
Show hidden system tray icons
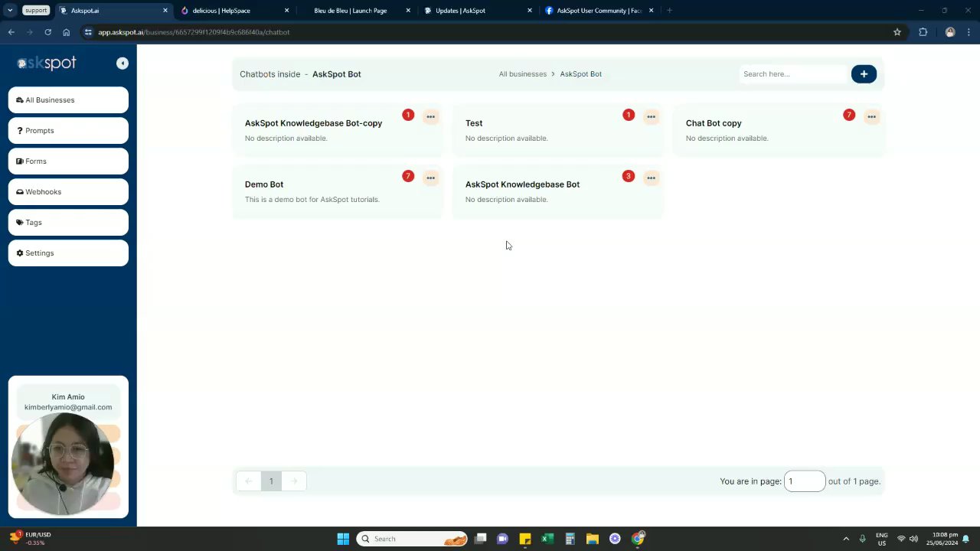point(846,539)
